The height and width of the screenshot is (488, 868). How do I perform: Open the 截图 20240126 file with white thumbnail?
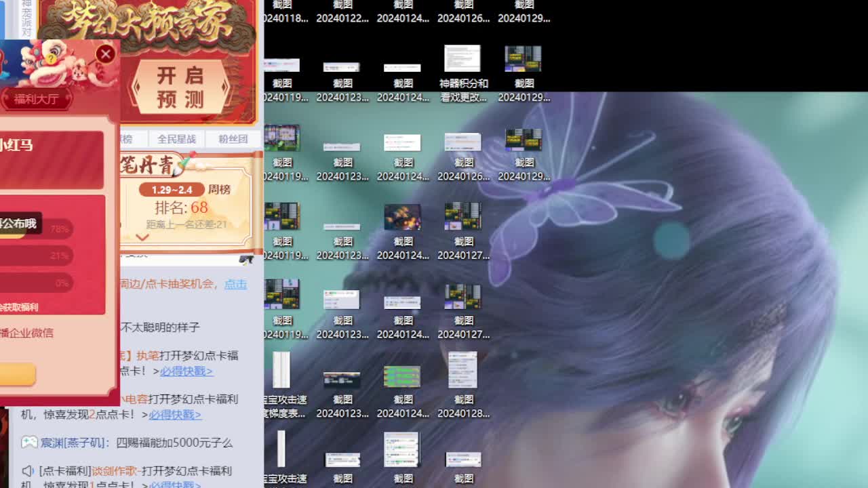(x=463, y=155)
